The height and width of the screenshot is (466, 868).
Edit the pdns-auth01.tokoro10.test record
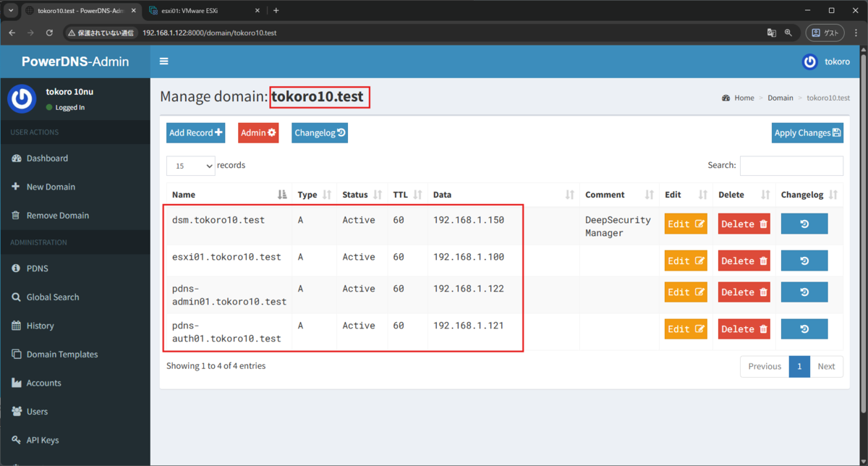pyautogui.click(x=686, y=329)
